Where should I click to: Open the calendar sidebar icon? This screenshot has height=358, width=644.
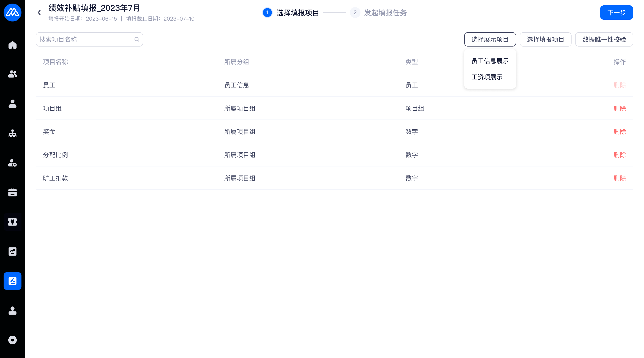coord(13,192)
